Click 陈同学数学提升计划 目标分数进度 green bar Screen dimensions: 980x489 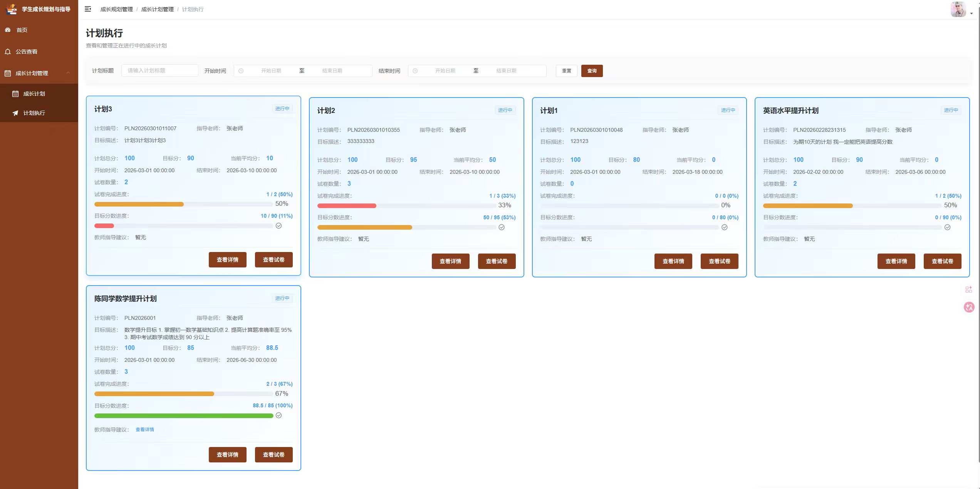[x=184, y=415]
